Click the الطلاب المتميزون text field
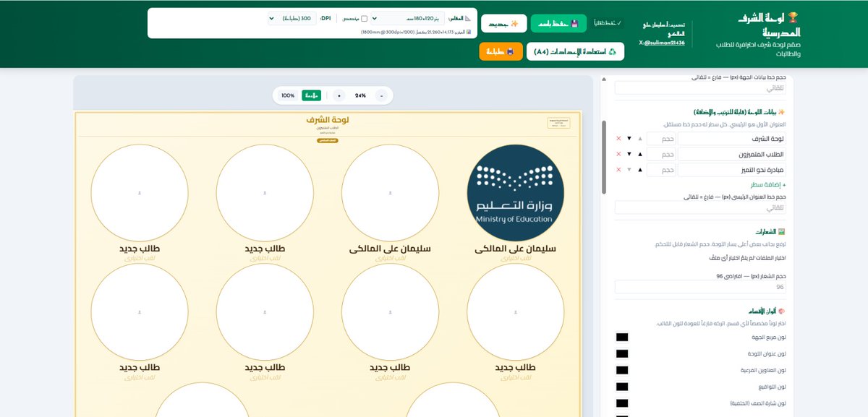 pyautogui.click(x=733, y=154)
